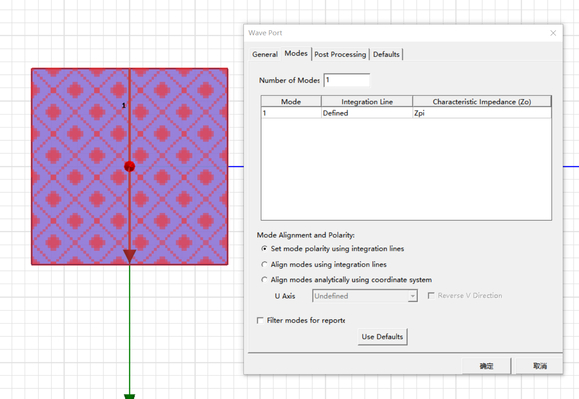Click the Mode column header
The height and width of the screenshot is (399, 579).
291,102
